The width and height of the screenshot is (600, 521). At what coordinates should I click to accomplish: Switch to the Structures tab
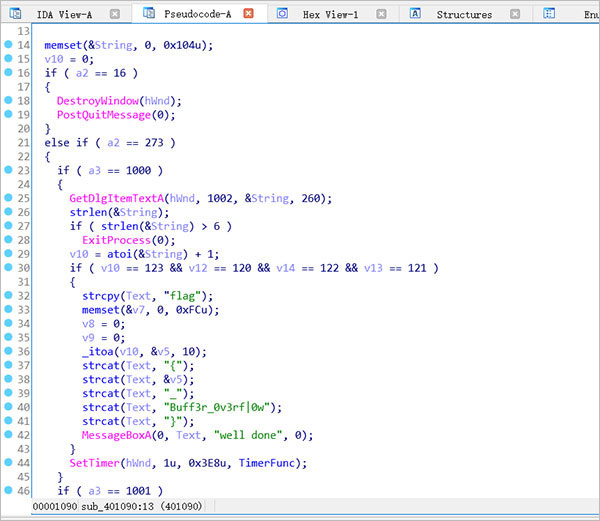(464, 14)
